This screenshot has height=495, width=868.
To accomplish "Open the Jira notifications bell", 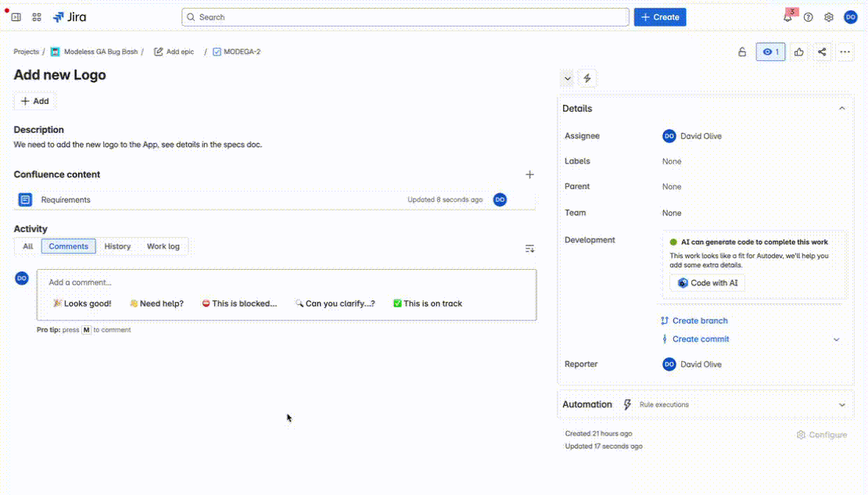I will click(x=787, y=16).
